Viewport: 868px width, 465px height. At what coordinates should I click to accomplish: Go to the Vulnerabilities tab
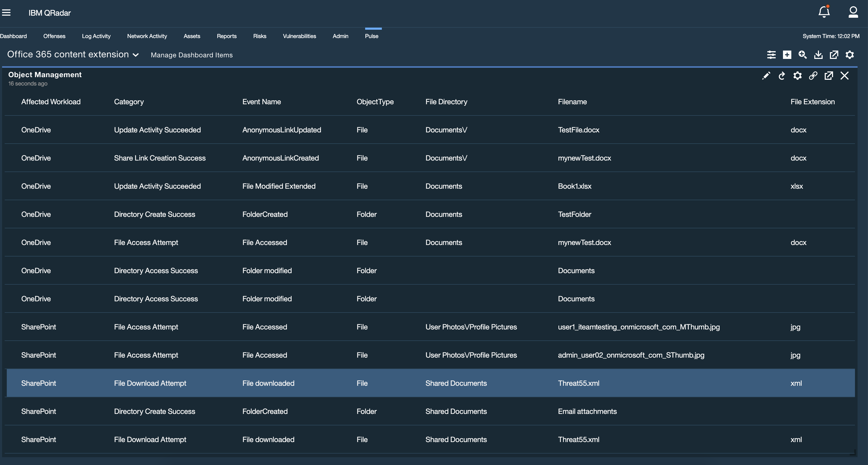pos(299,36)
